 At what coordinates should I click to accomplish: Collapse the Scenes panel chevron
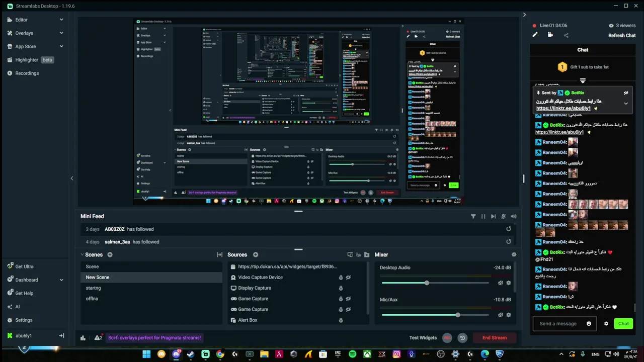(83, 255)
